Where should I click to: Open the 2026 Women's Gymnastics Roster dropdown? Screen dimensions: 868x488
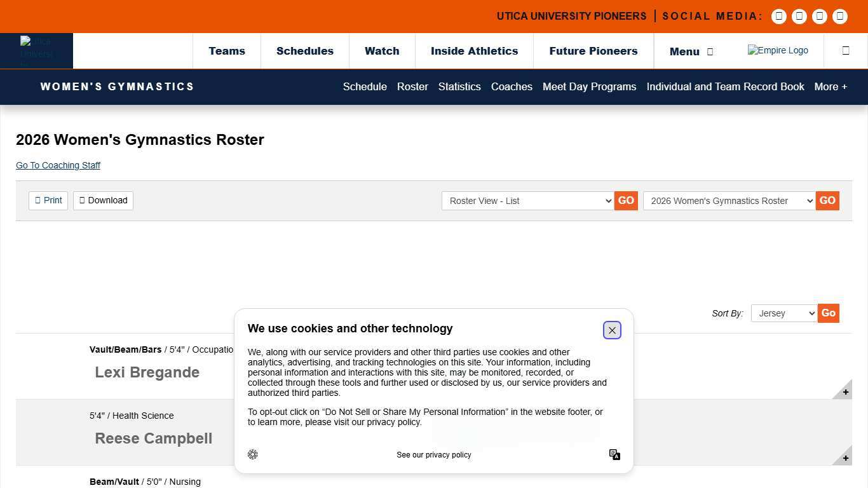729,201
